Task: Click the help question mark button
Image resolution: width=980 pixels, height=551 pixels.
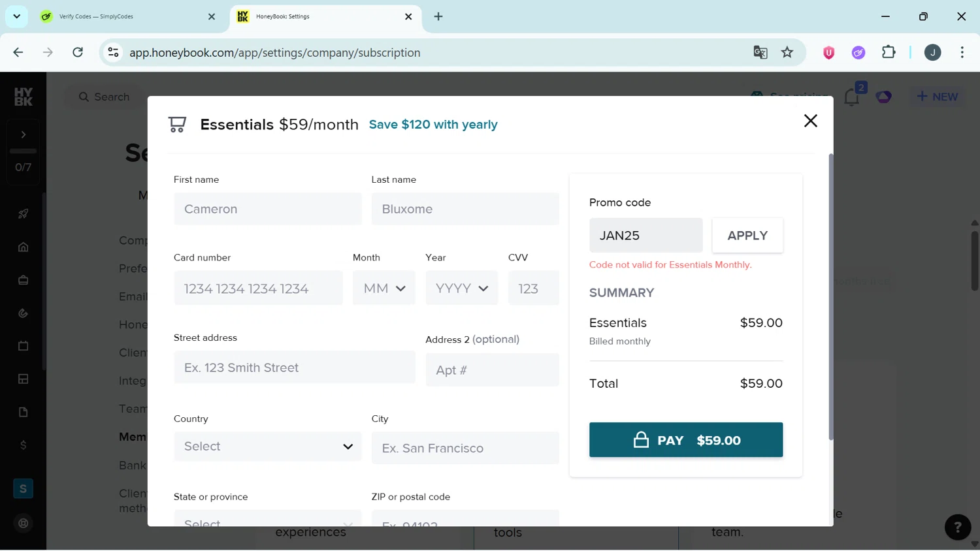Action: pyautogui.click(x=958, y=527)
